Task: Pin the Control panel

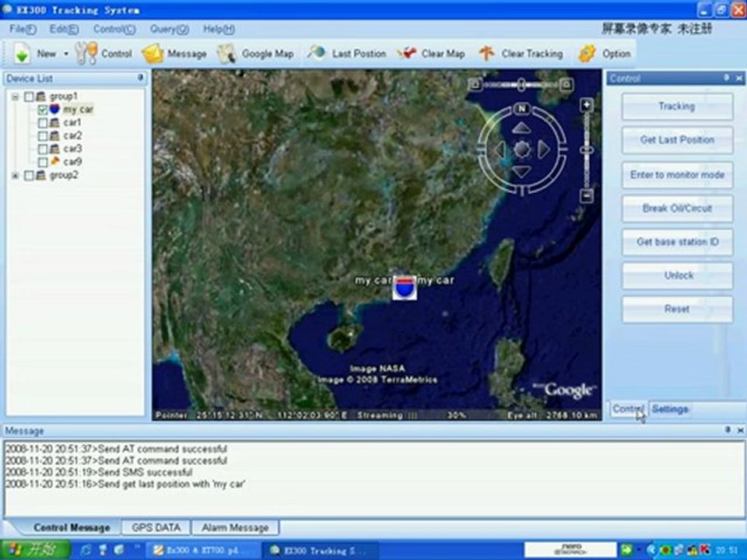Action: click(x=726, y=78)
